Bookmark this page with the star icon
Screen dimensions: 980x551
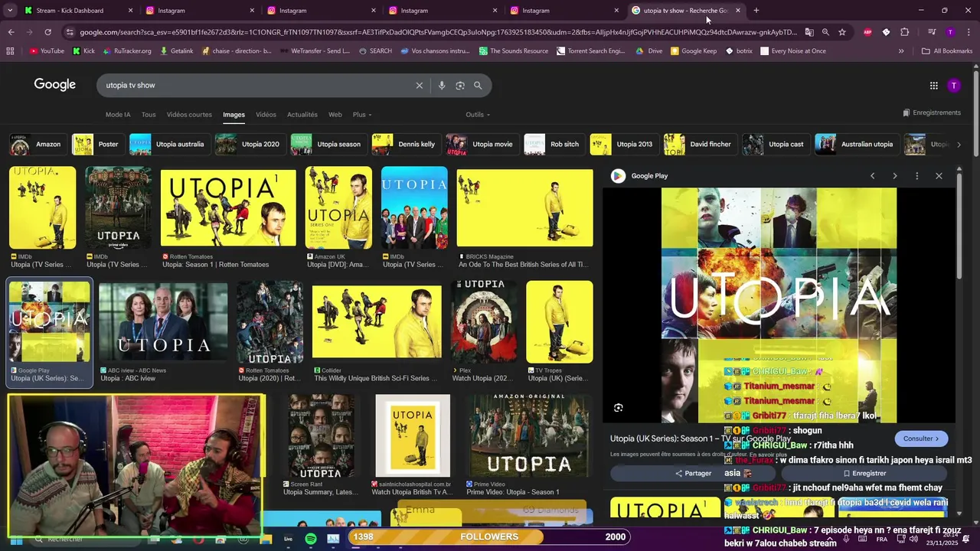[842, 32]
